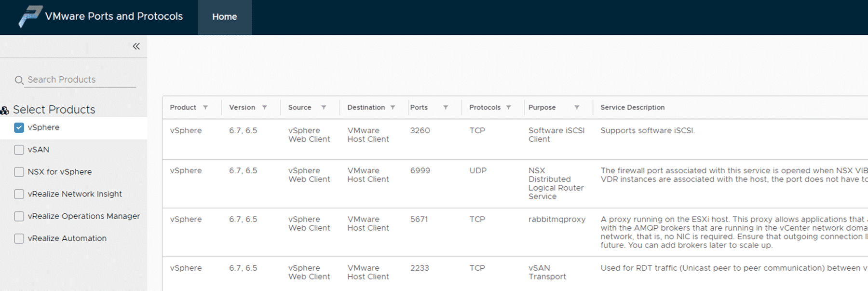
Task: Click the vSphere label in the product list
Action: click(x=43, y=127)
